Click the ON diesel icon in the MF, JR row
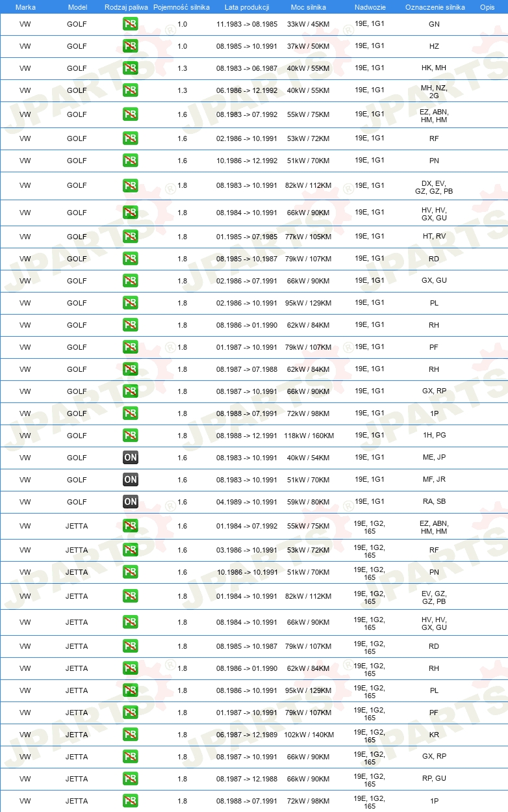This screenshot has width=508, height=812. pyautogui.click(x=131, y=480)
